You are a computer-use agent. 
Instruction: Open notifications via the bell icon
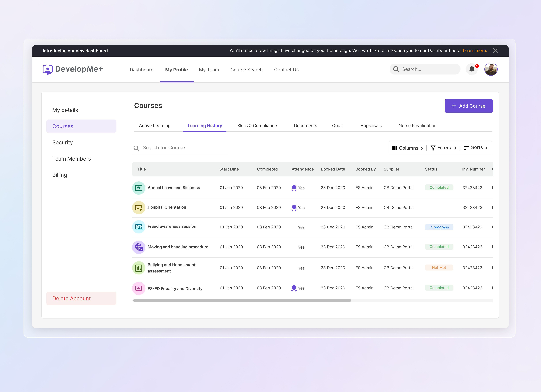coord(472,69)
